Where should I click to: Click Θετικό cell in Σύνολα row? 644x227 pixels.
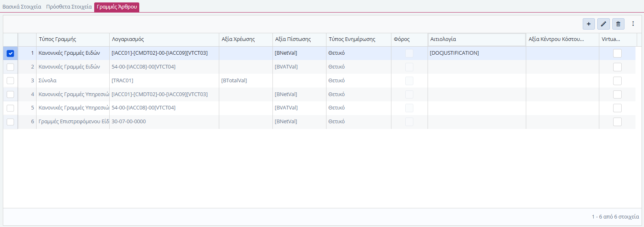tap(359, 81)
